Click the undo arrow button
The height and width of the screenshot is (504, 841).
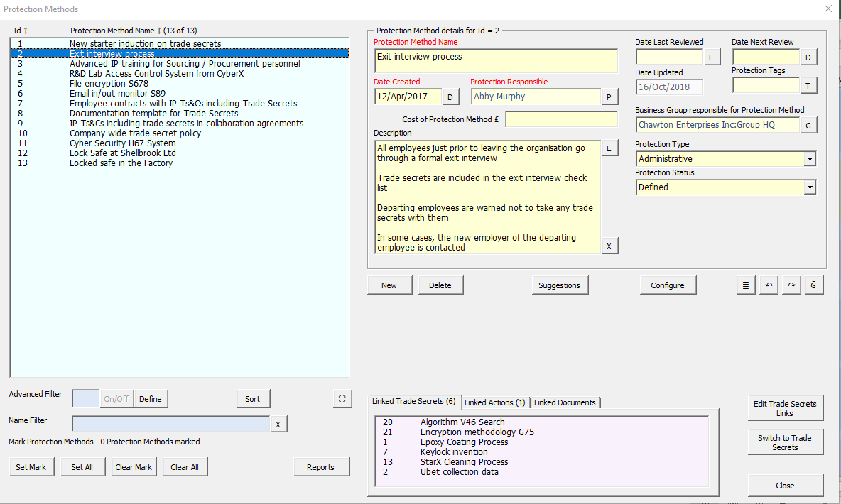click(x=768, y=285)
